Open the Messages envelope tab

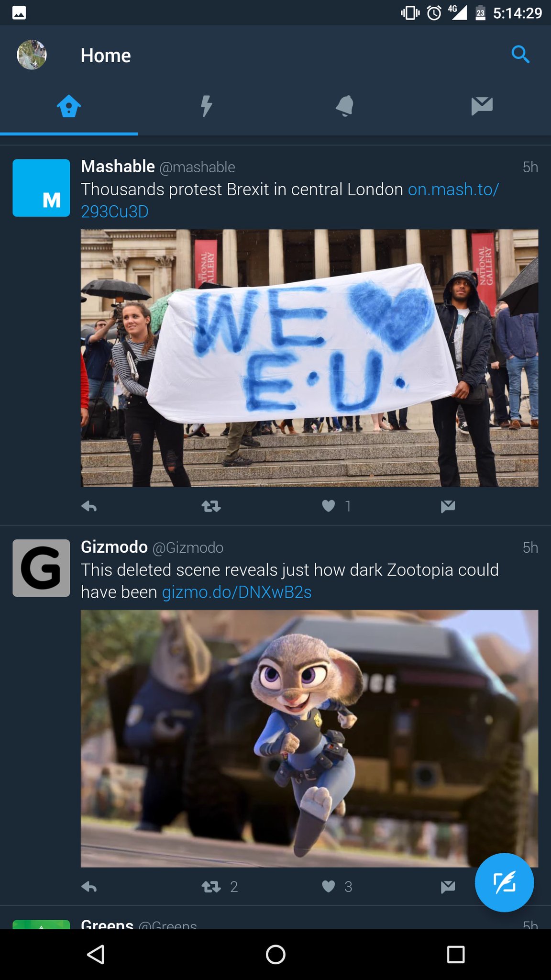pyautogui.click(x=482, y=106)
